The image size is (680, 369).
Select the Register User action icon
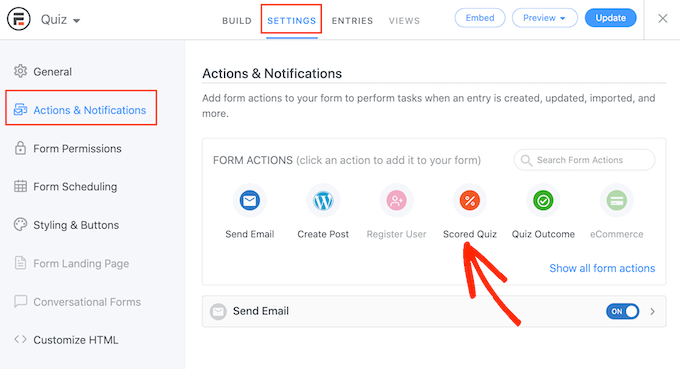(396, 201)
